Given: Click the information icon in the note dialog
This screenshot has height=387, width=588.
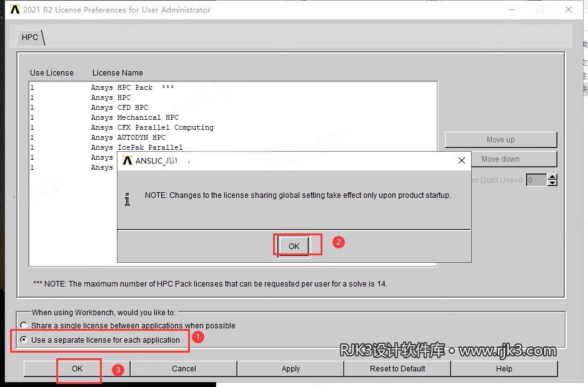Looking at the screenshot, I should click(127, 199).
